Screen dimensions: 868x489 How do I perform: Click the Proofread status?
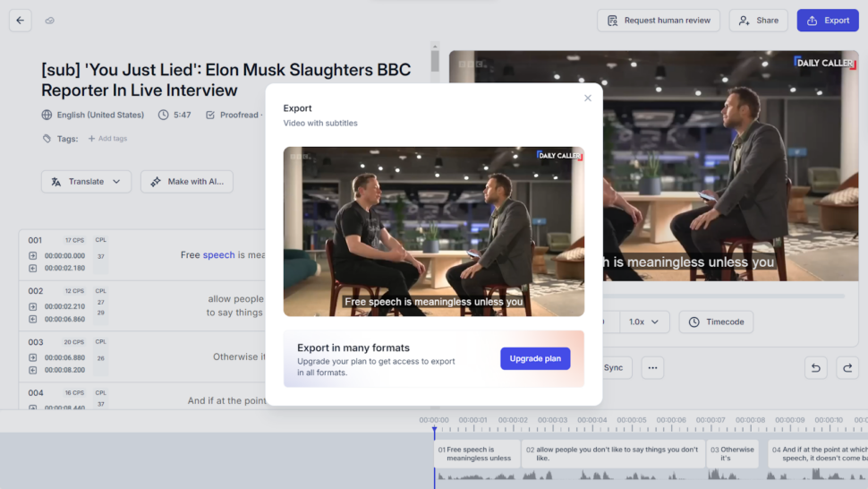tap(239, 115)
